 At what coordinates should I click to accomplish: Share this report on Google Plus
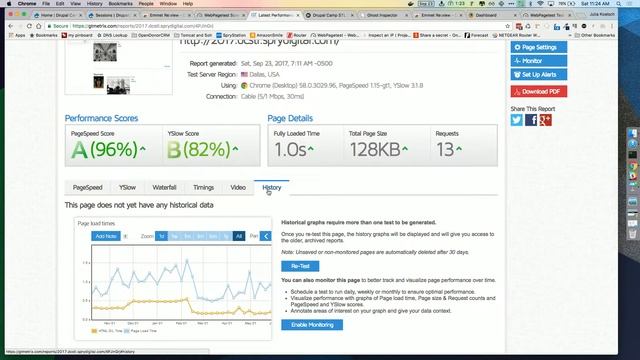click(x=545, y=120)
